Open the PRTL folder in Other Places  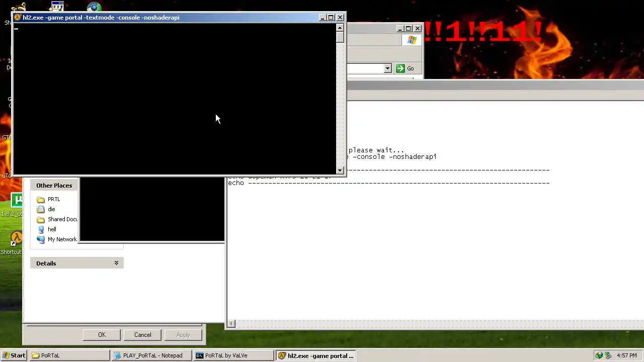(54, 199)
